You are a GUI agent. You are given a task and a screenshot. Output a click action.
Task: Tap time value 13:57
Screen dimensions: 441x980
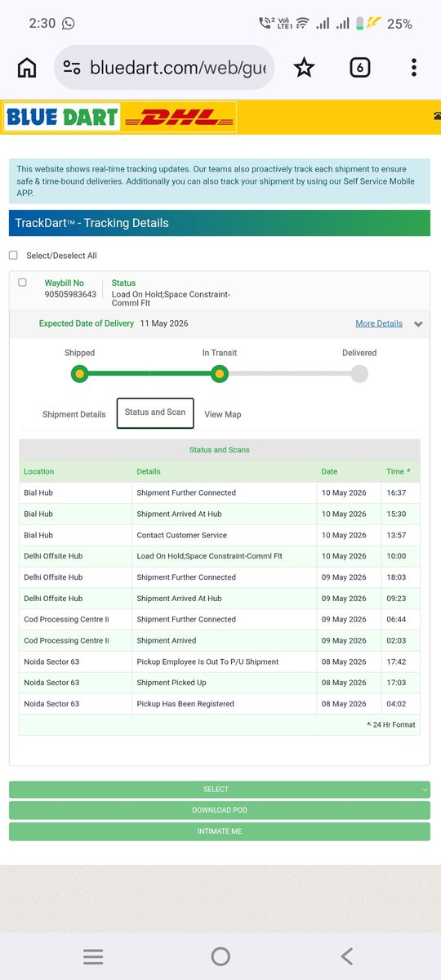[x=397, y=535]
